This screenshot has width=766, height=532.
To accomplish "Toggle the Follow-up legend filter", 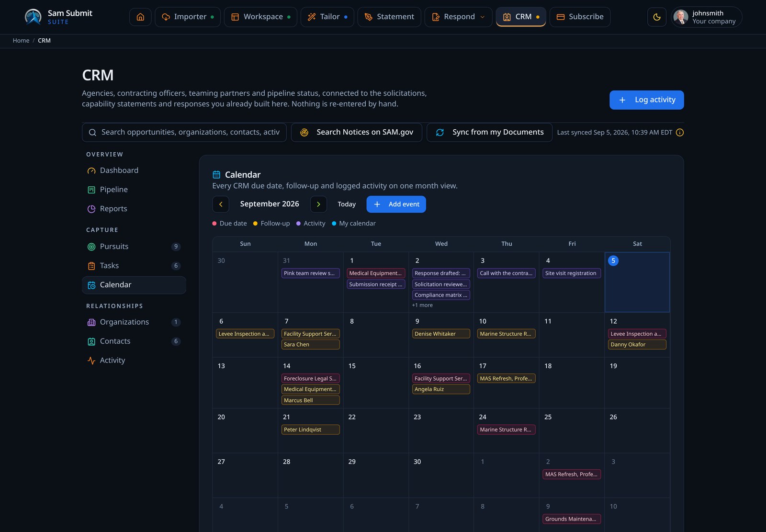I will [x=271, y=224].
